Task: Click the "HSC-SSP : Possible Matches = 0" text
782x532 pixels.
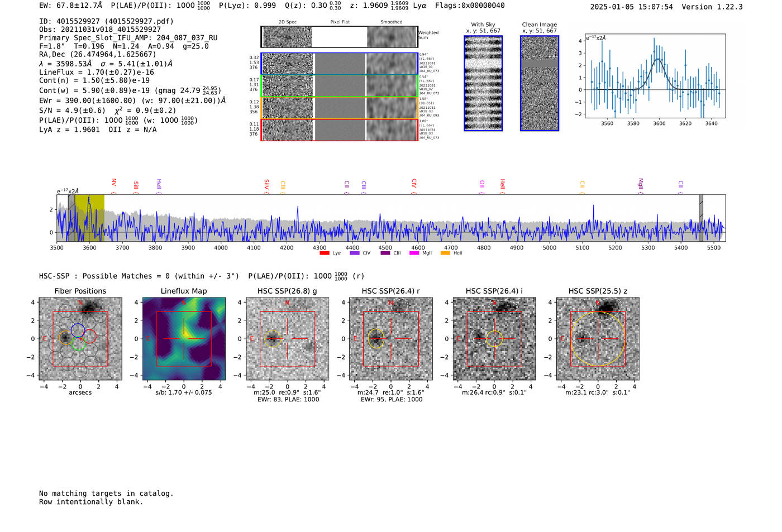Action: (104, 276)
